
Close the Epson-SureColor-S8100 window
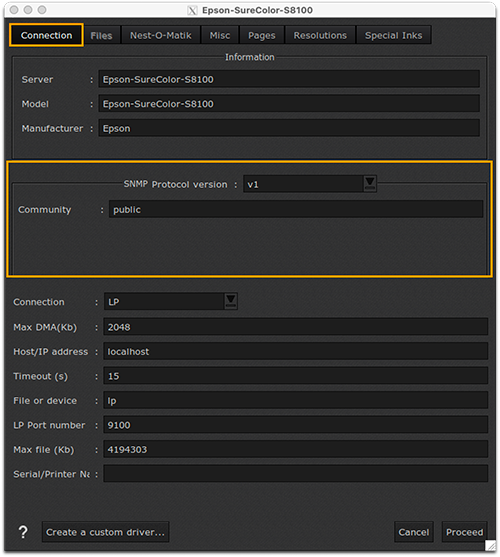pos(14,10)
